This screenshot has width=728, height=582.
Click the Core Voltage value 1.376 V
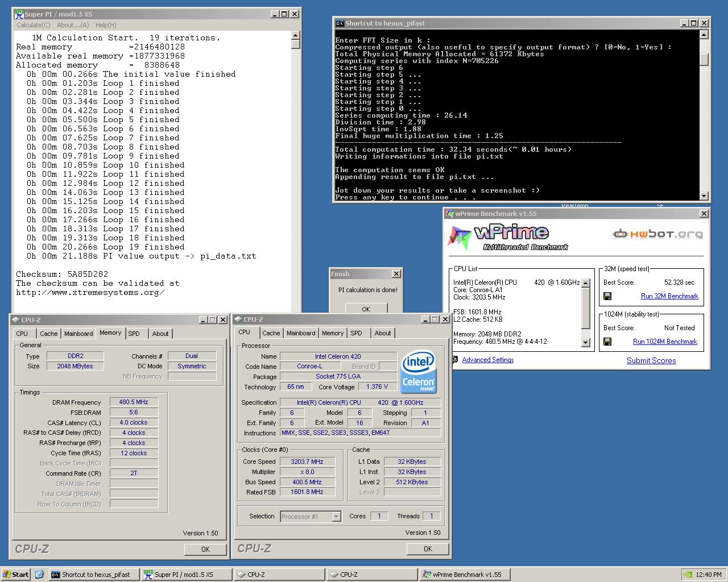pyautogui.click(x=378, y=386)
